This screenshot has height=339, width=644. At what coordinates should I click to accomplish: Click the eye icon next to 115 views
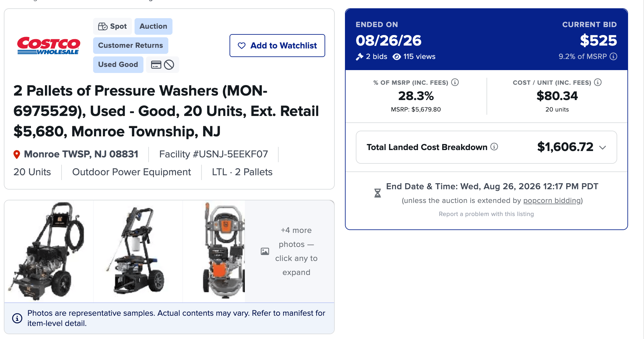397,57
